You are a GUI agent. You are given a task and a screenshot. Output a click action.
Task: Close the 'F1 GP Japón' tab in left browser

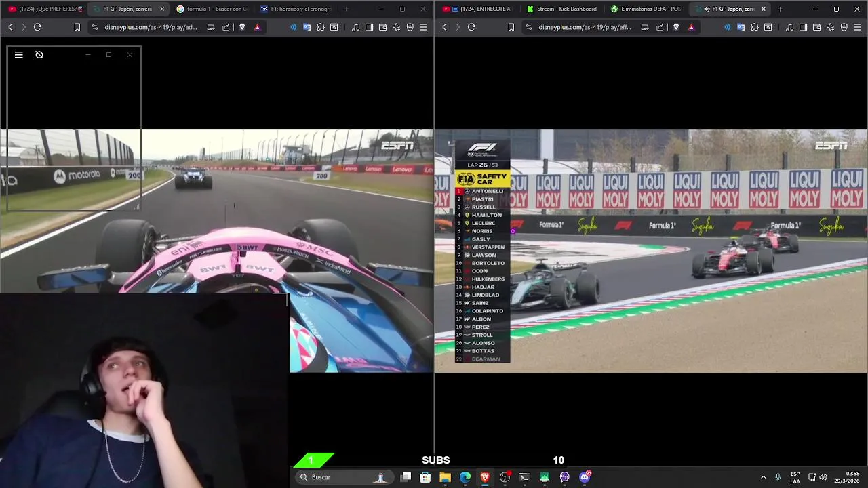[162, 9]
